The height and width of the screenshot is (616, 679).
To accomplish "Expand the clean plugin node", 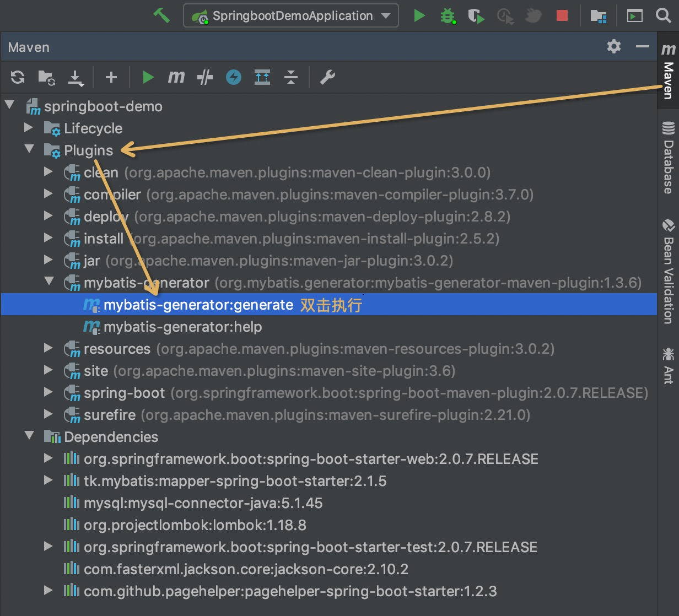I will 48,171.
